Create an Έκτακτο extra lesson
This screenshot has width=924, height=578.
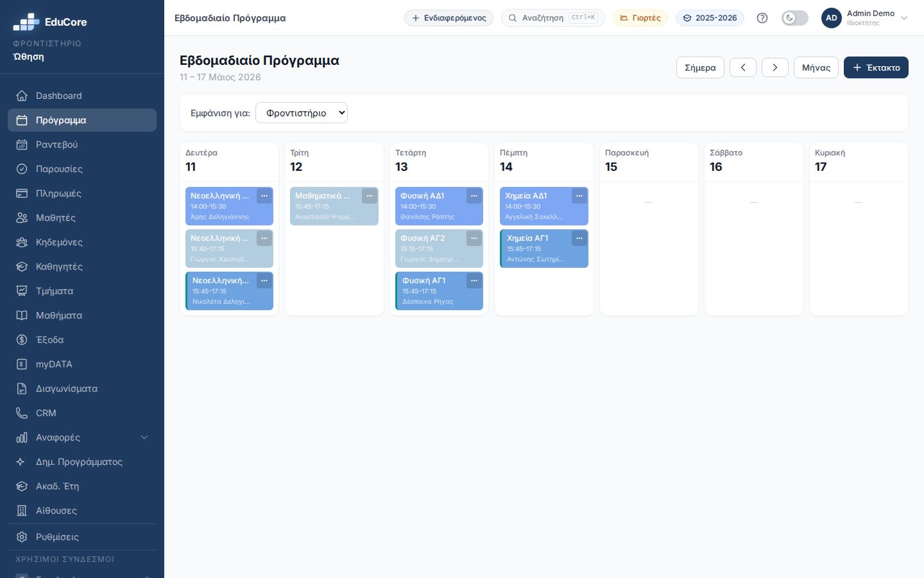[x=876, y=67]
